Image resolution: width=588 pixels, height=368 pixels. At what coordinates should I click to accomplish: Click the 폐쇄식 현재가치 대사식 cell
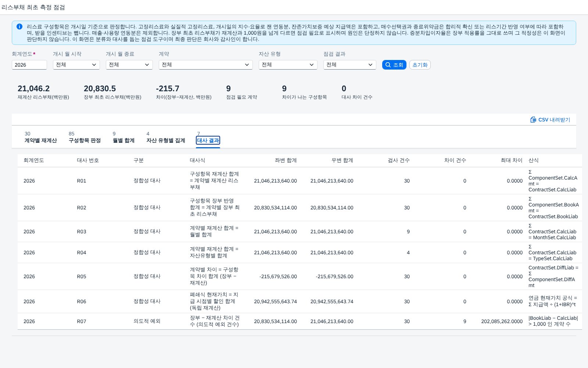coord(214,301)
